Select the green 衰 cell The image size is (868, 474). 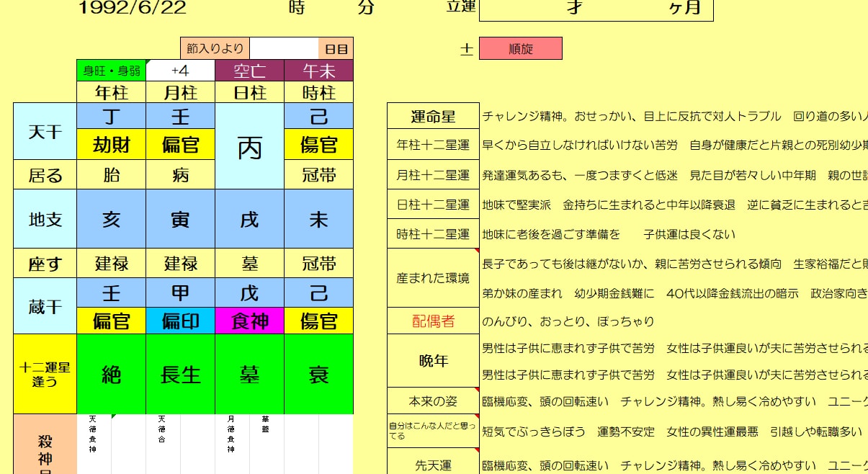point(318,374)
